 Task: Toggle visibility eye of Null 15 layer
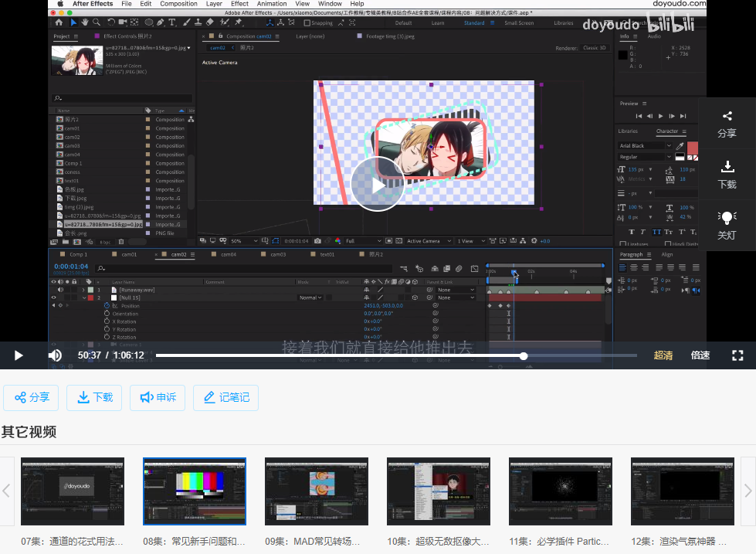coord(53,297)
